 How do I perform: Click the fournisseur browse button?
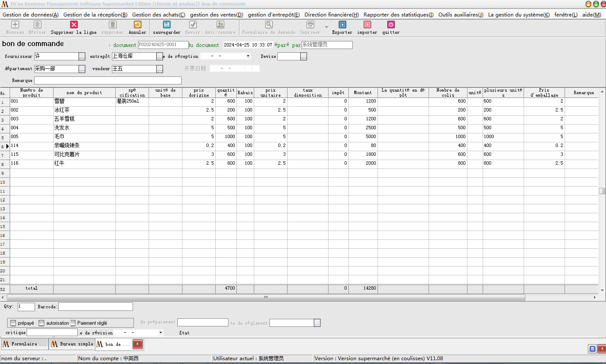pyautogui.click(x=82, y=57)
